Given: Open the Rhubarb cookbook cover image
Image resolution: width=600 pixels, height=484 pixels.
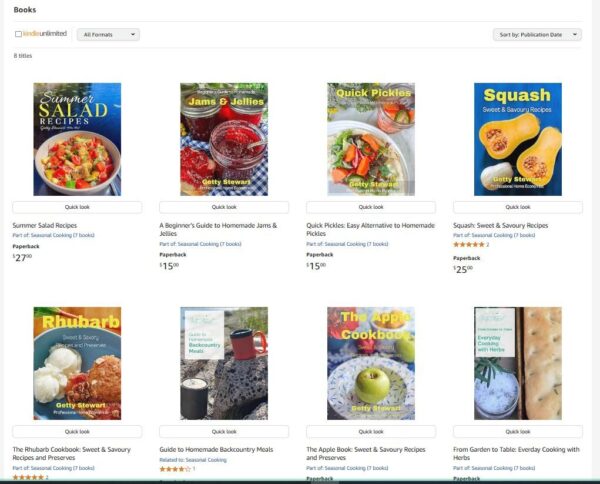Looking at the screenshot, I should click(77, 363).
